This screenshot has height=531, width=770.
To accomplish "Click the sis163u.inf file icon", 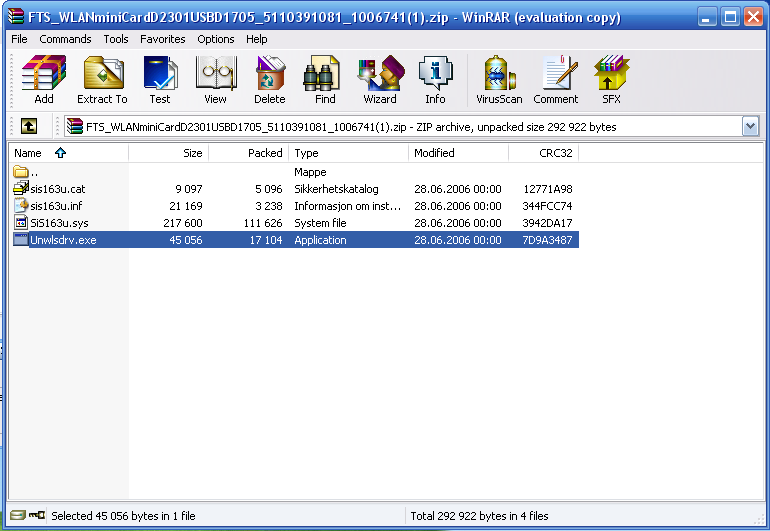I will click(x=21, y=205).
